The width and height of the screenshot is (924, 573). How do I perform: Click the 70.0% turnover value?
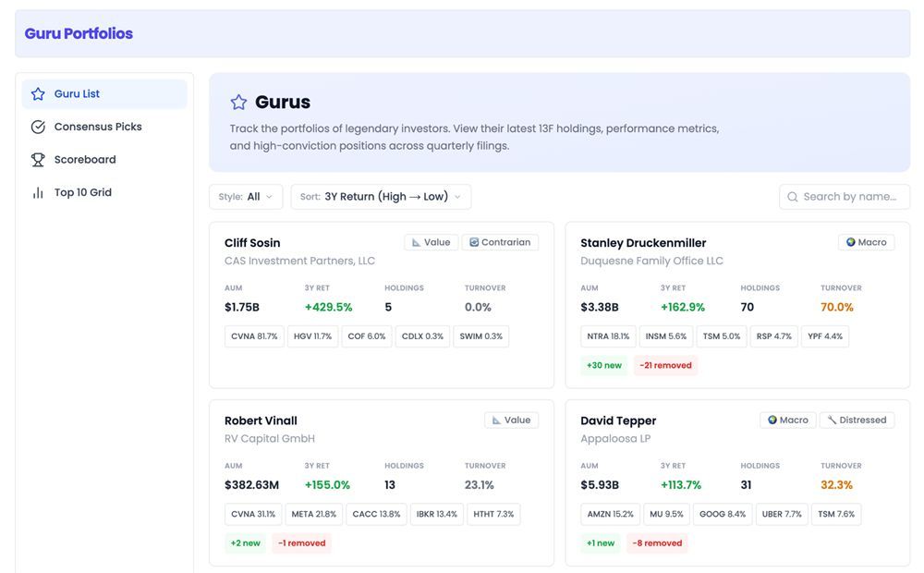point(837,308)
